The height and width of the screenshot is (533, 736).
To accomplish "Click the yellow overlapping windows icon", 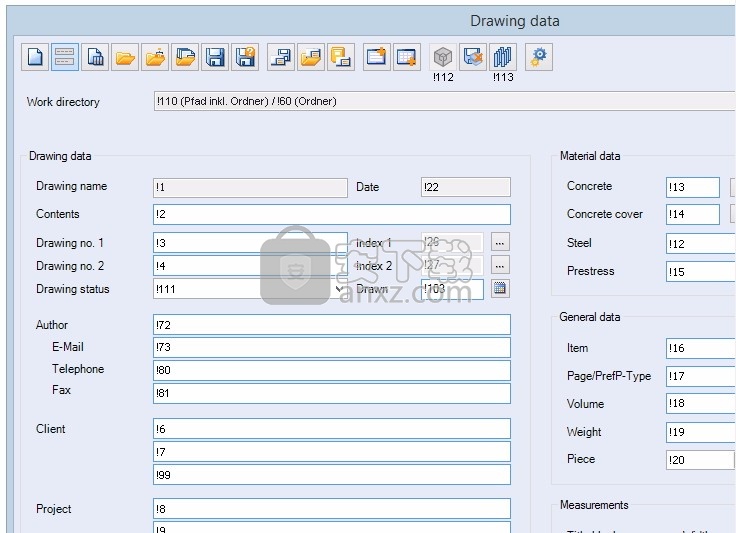I will [341, 57].
